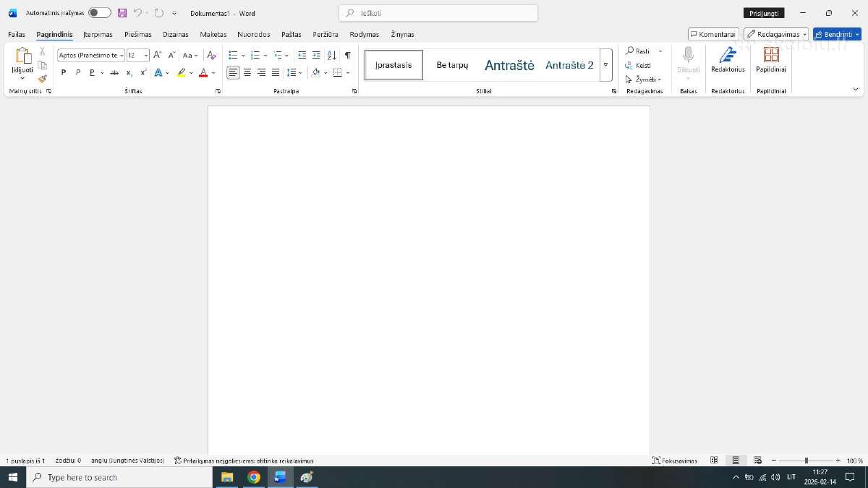
Task: Center text alignment
Action: [247, 72]
